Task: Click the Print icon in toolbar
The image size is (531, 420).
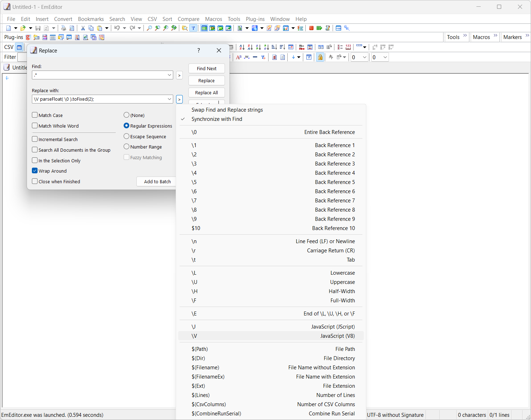Action: click(63, 28)
